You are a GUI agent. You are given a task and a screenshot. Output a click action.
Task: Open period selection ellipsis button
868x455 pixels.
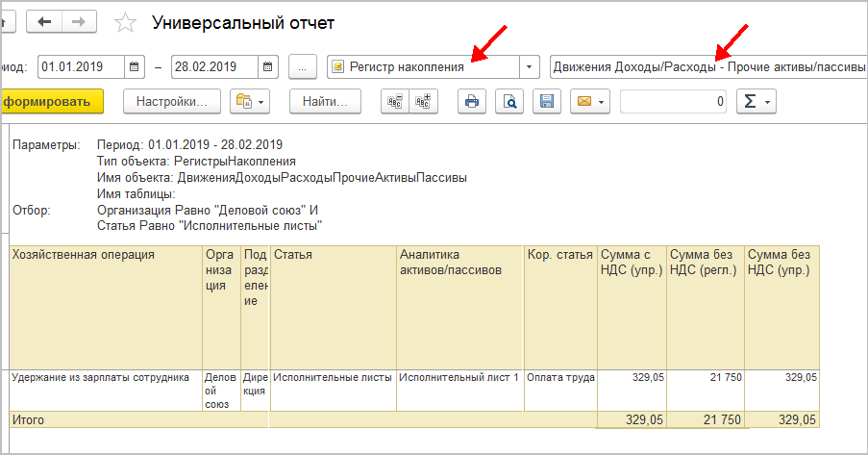click(302, 67)
